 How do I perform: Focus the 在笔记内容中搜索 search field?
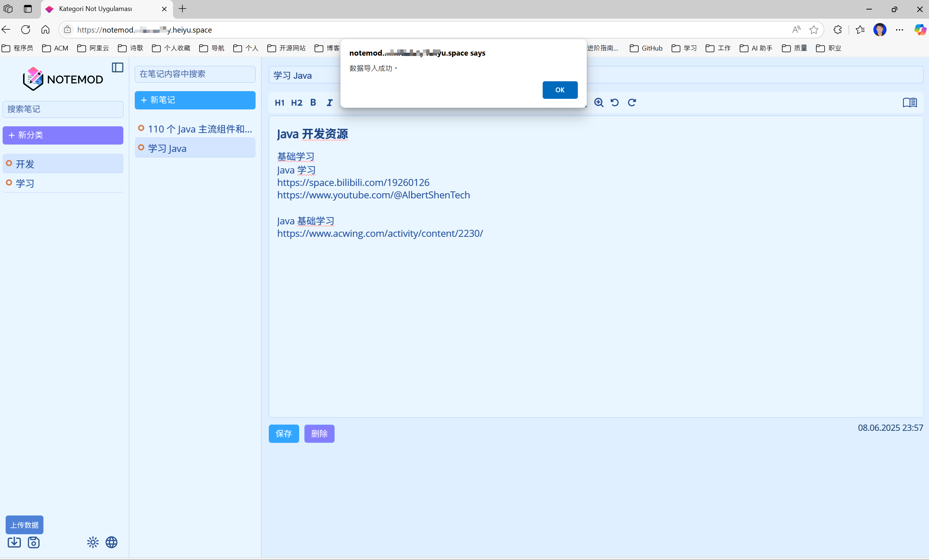195,74
